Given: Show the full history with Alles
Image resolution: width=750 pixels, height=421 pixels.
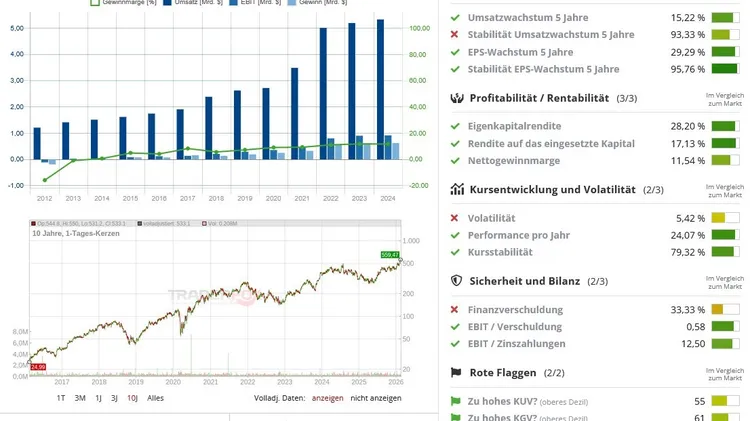Looking at the screenshot, I should [x=155, y=398].
